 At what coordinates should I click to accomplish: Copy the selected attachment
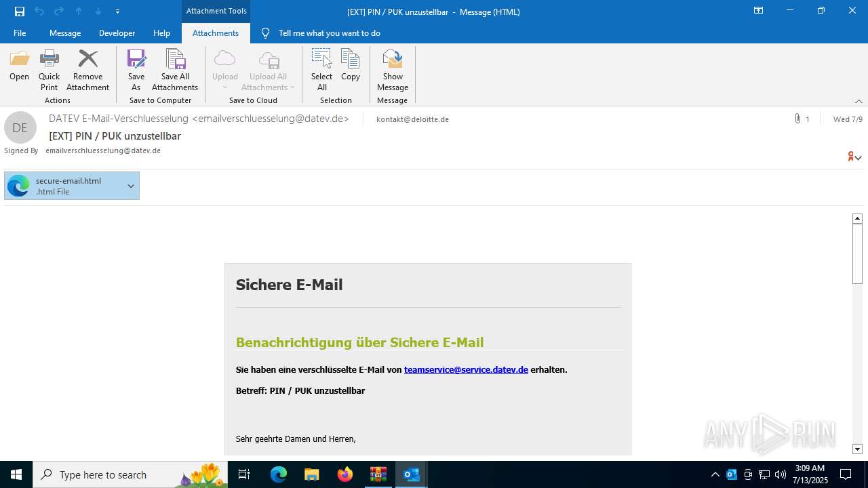point(351,66)
